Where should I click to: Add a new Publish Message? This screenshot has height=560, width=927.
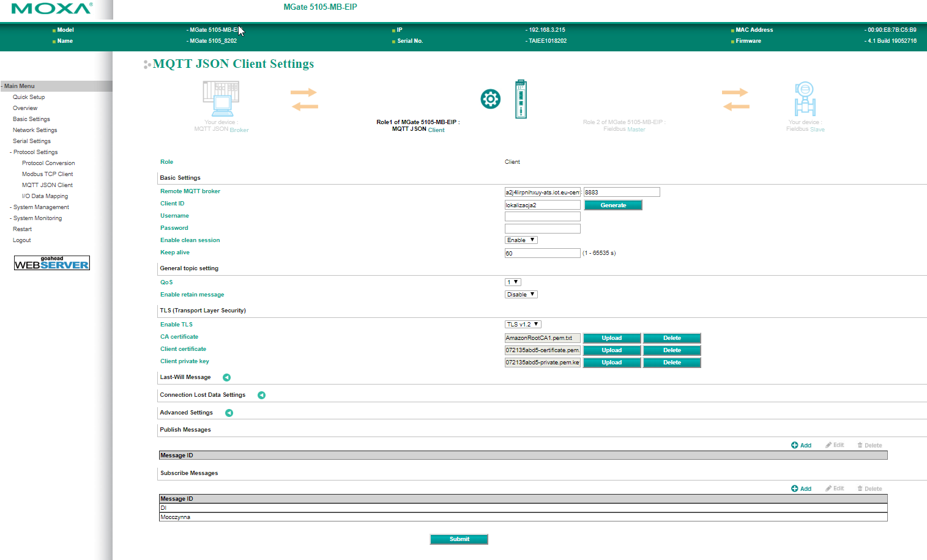click(801, 445)
